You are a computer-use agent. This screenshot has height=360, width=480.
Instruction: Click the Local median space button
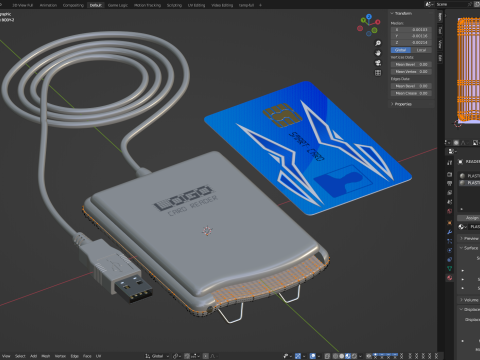422,50
